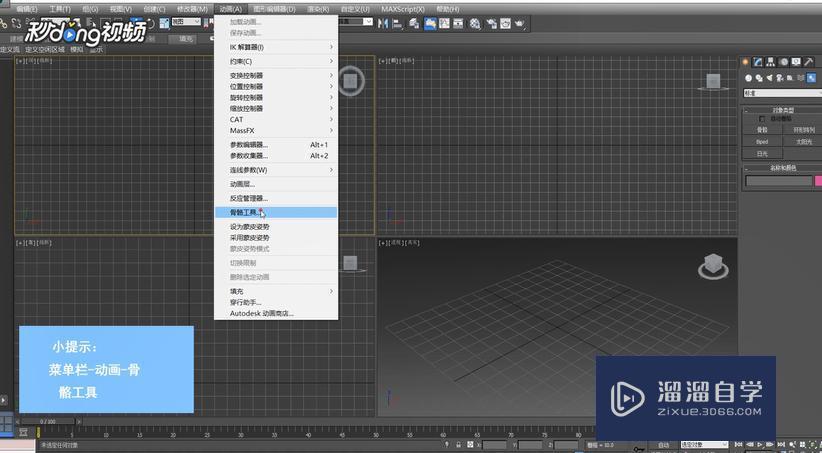The height and width of the screenshot is (453, 822).
Task: Select the Lights category icon
Action: tap(770, 78)
